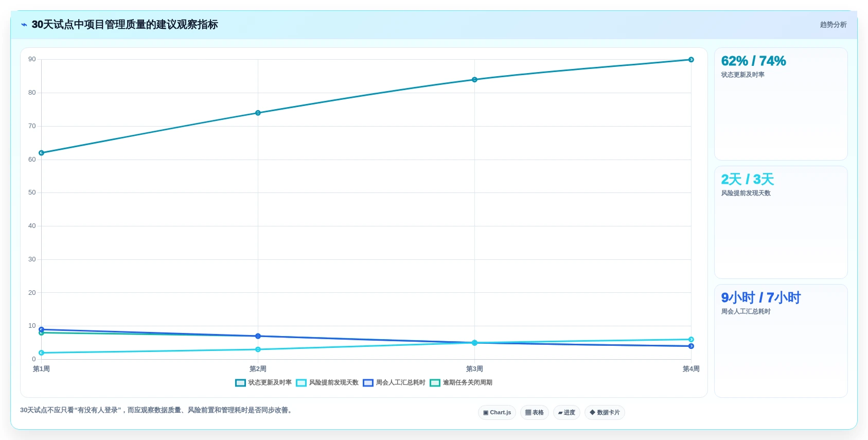868x440 pixels.
Task: Click the 62% / 74% metric card
Action: pyautogui.click(x=781, y=104)
